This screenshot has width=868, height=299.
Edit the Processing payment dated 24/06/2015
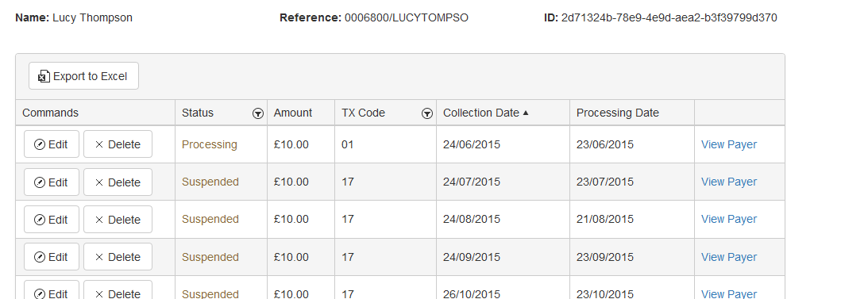click(52, 144)
